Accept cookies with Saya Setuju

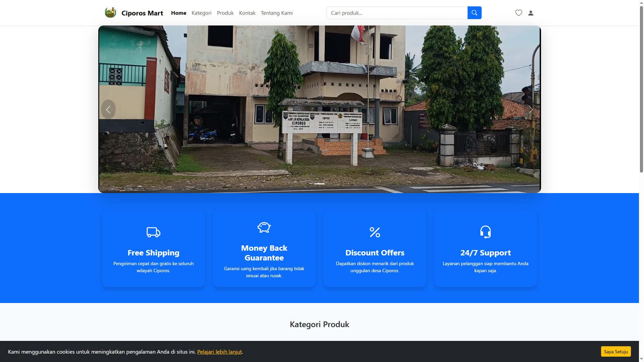615,351
